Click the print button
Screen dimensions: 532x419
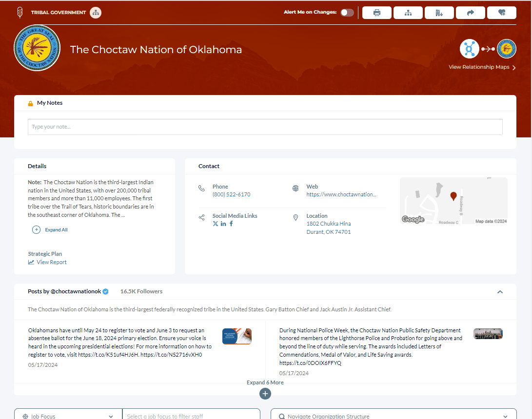coord(377,13)
